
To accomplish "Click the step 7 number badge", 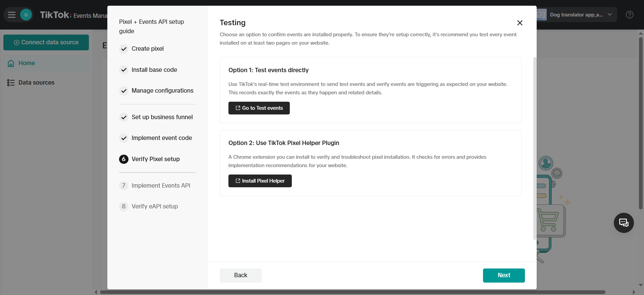I will coord(124,186).
